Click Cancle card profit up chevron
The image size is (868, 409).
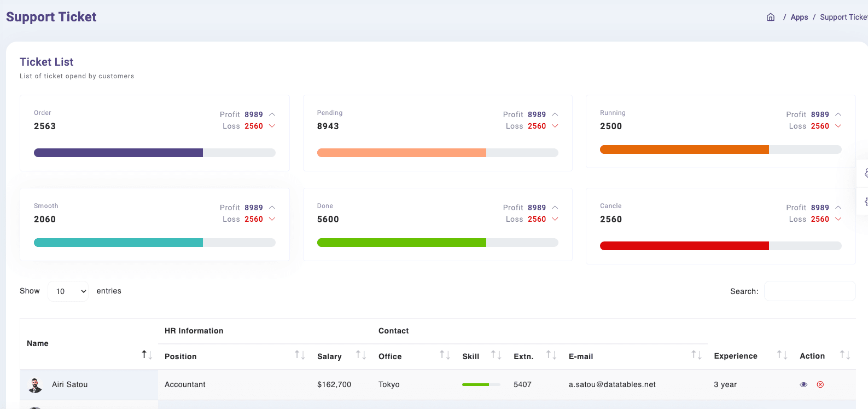838,208
